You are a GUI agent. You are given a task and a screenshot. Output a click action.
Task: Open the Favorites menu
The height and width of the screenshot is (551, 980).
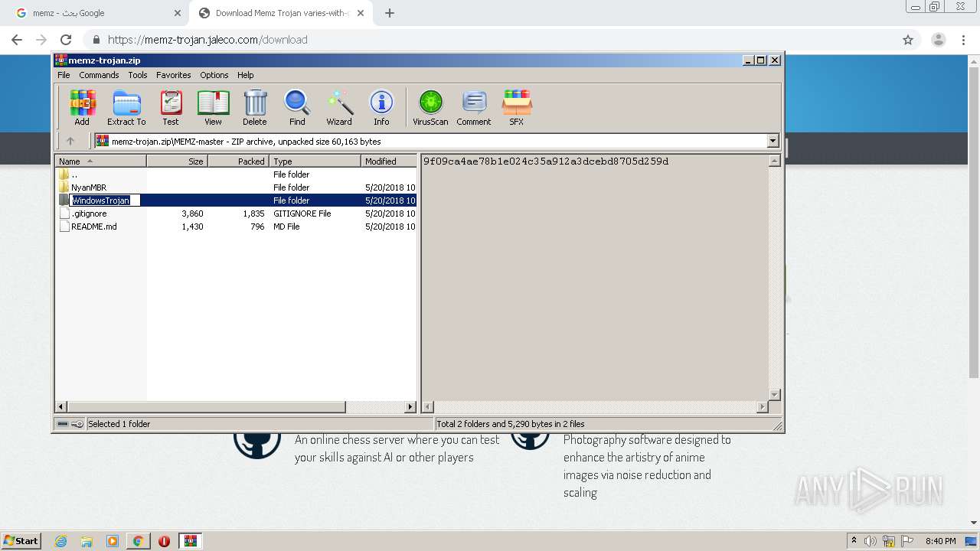(x=174, y=75)
